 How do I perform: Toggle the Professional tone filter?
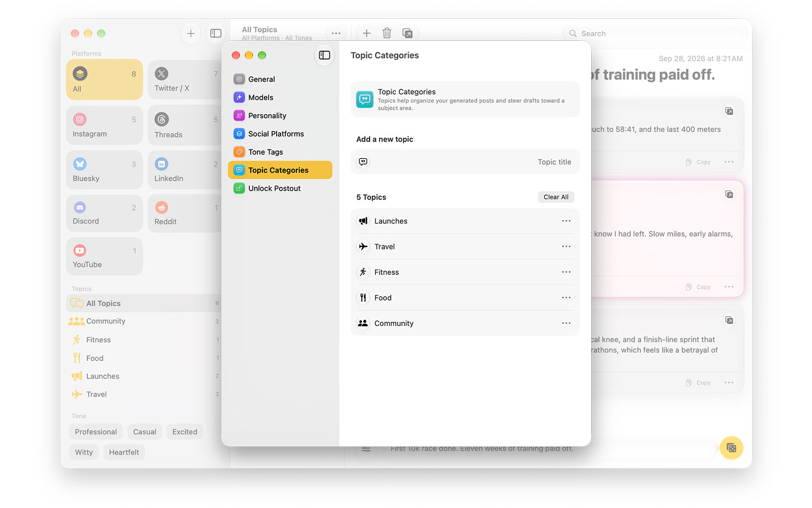pos(96,432)
